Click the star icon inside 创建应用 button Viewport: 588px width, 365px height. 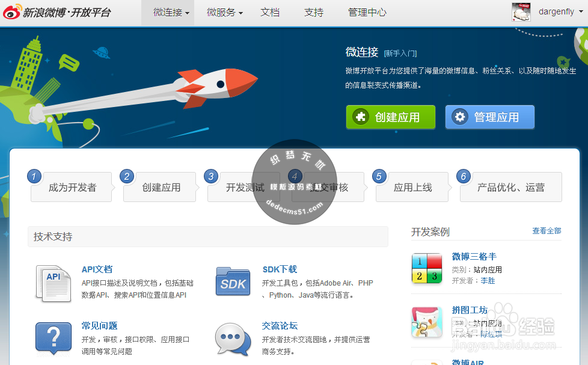361,117
